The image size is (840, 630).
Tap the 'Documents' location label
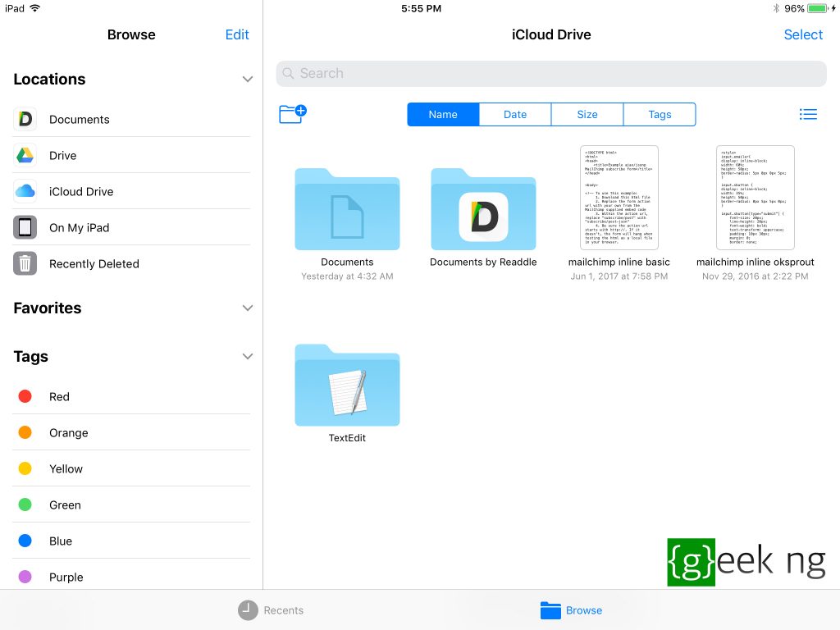pos(80,120)
